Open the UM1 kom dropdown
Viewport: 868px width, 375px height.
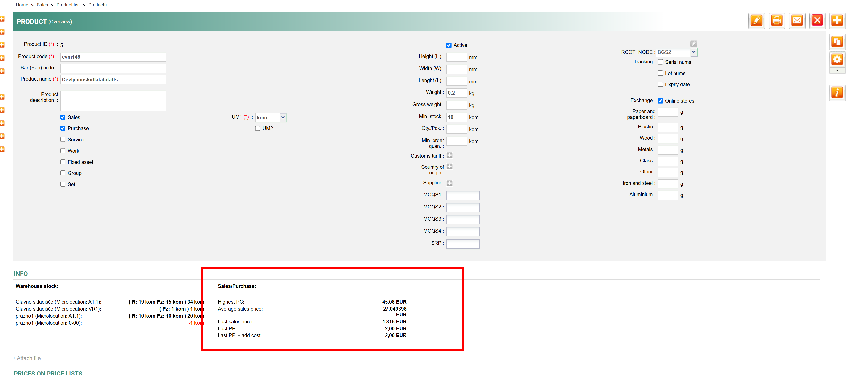coord(283,118)
